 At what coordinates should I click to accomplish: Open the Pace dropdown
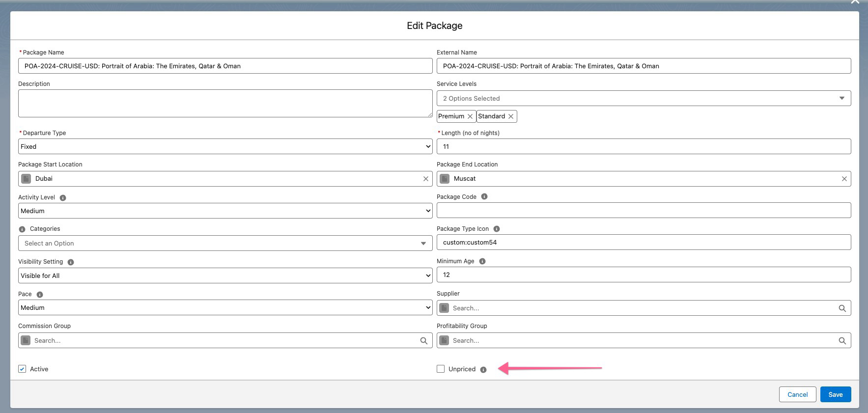pyautogui.click(x=225, y=307)
